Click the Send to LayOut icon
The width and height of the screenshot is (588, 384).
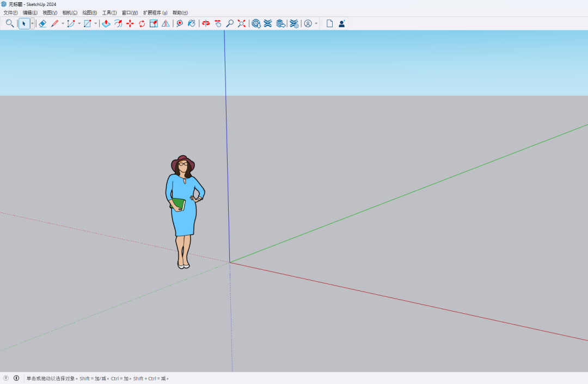tap(280, 23)
